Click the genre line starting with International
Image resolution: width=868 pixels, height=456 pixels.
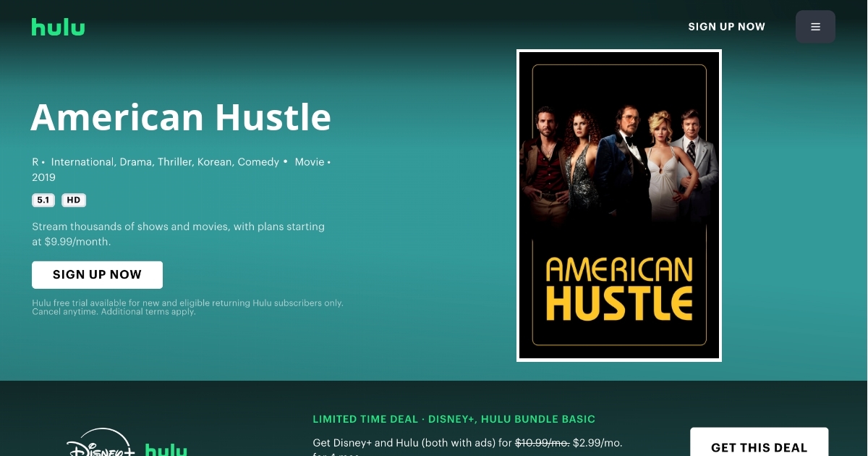[165, 162]
